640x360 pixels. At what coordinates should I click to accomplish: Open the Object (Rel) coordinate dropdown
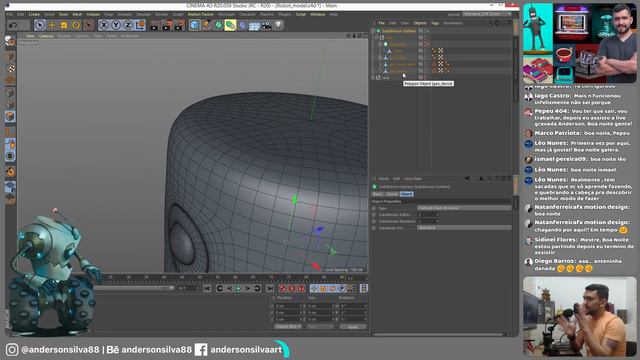click(x=287, y=327)
